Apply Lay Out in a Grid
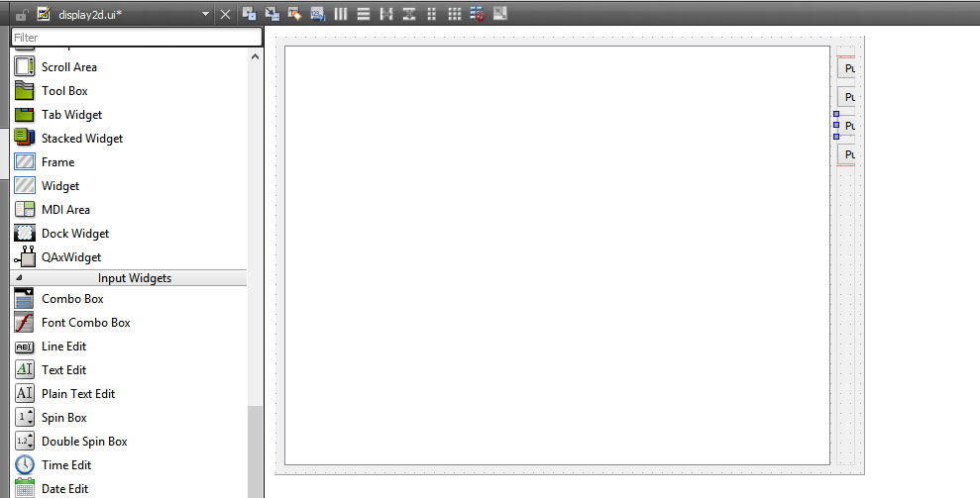The height and width of the screenshot is (498, 980). pyautogui.click(x=455, y=14)
